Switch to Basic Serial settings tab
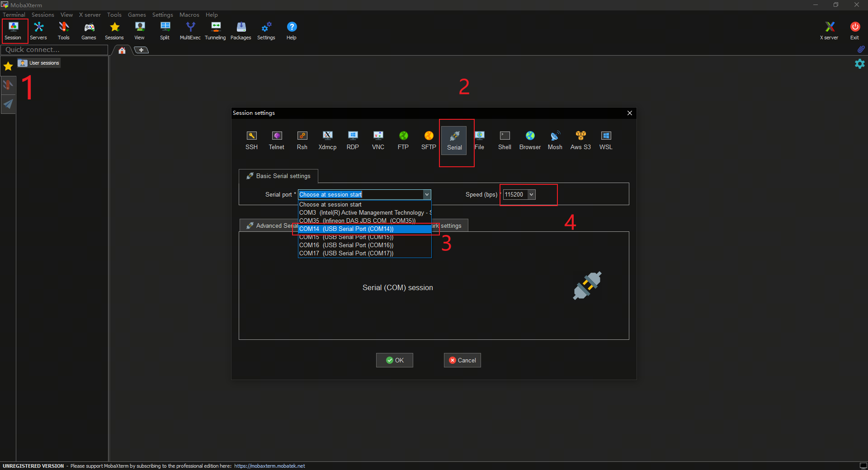This screenshot has height=470, width=868. 278,176
